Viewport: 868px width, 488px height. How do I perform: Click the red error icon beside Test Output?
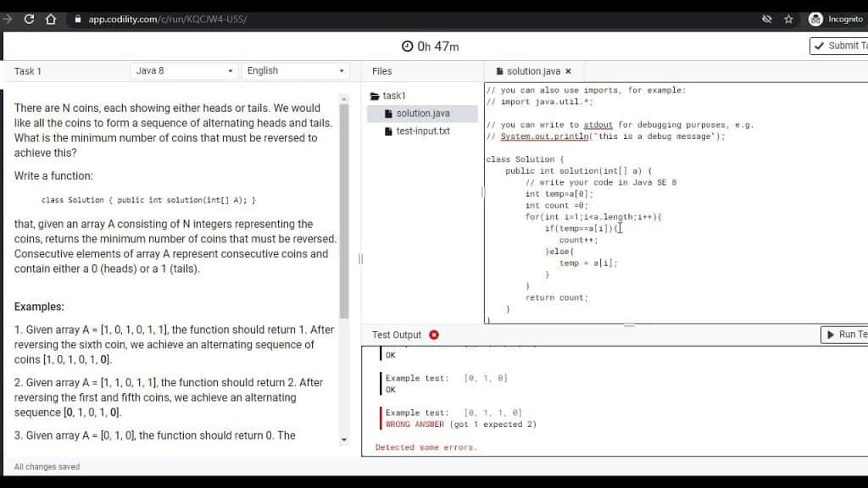tap(434, 335)
